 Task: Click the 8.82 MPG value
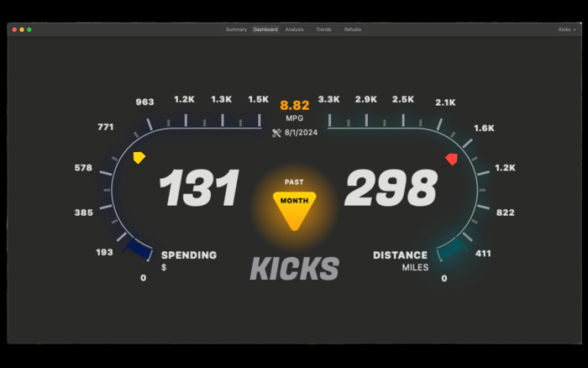[x=295, y=105]
